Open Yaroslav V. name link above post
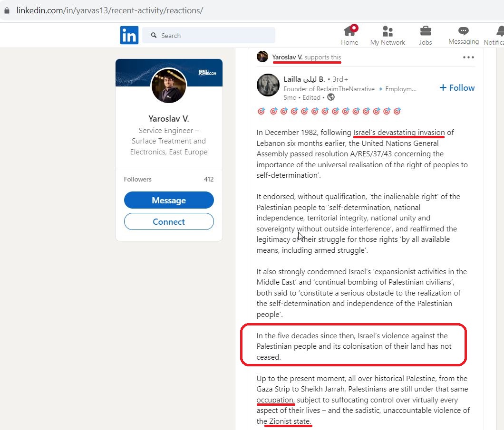The width and height of the screenshot is (504, 430). [x=287, y=57]
